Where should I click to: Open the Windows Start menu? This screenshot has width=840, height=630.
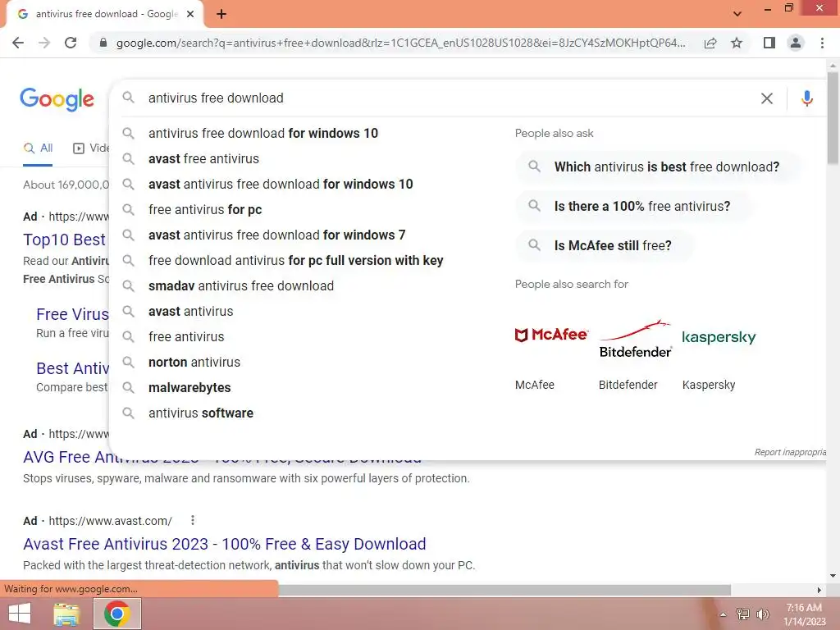[20, 614]
